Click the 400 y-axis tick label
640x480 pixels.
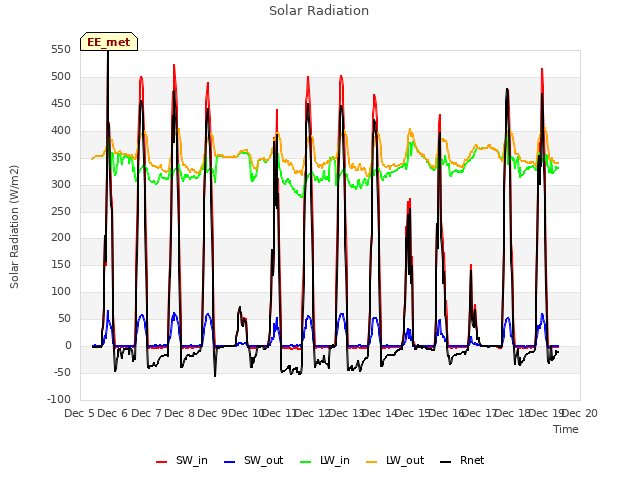(x=61, y=131)
